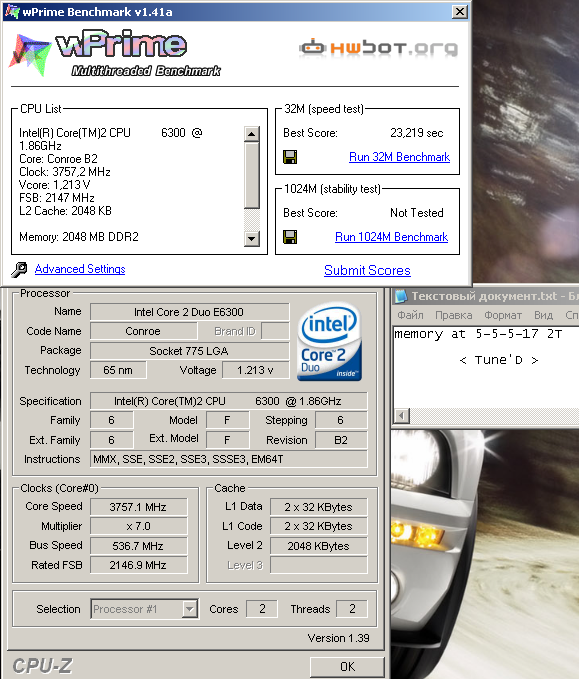Click 32M best score '23,219 sec'
579x679 pixels.
[x=417, y=133]
